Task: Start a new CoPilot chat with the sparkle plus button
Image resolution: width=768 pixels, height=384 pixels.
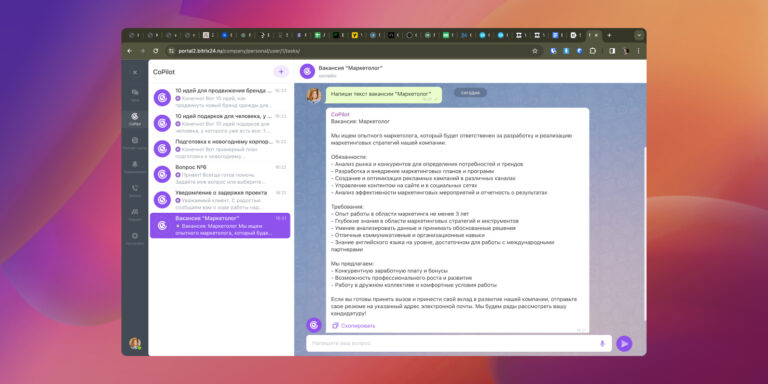Action: [x=281, y=72]
